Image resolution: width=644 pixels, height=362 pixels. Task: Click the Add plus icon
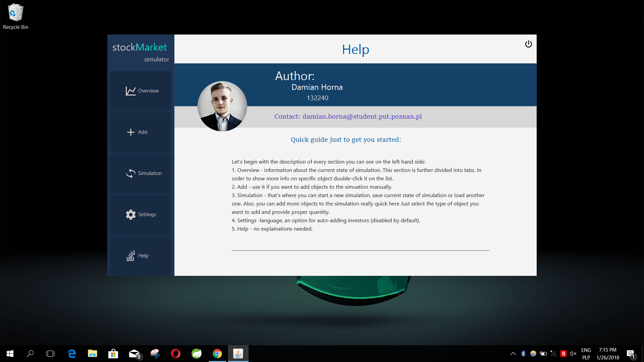click(x=130, y=132)
